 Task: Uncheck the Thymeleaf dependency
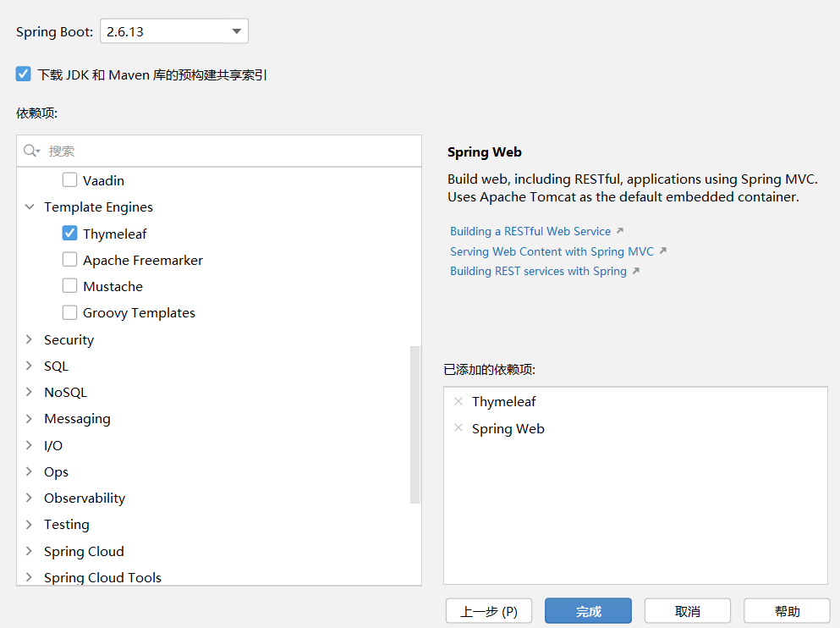tap(69, 233)
